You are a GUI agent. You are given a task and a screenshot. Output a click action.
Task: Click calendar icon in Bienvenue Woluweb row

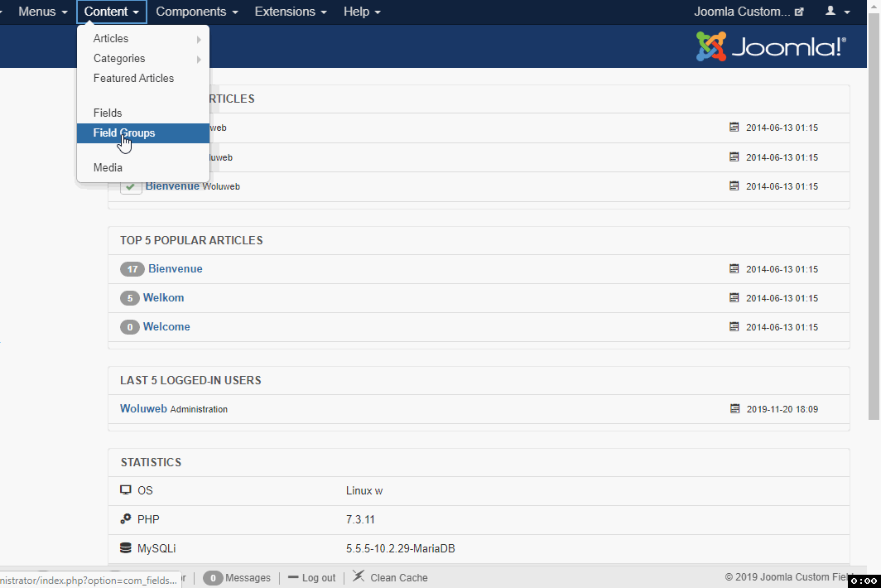click(x=734, y=186)
